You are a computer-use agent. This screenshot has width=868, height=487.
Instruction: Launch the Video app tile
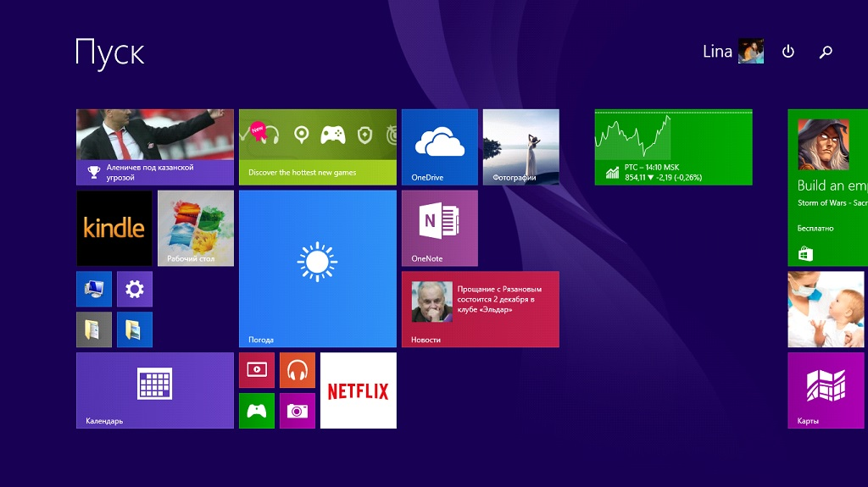257,370
